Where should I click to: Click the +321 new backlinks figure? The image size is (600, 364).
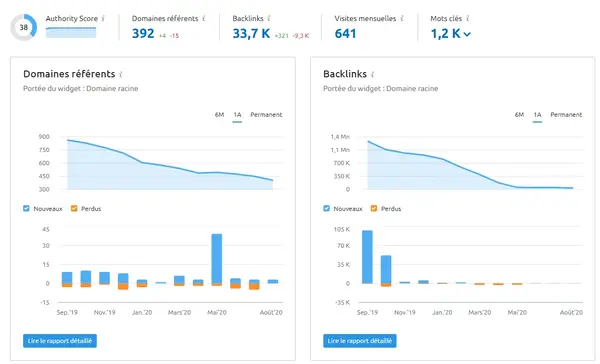point(282,36)
